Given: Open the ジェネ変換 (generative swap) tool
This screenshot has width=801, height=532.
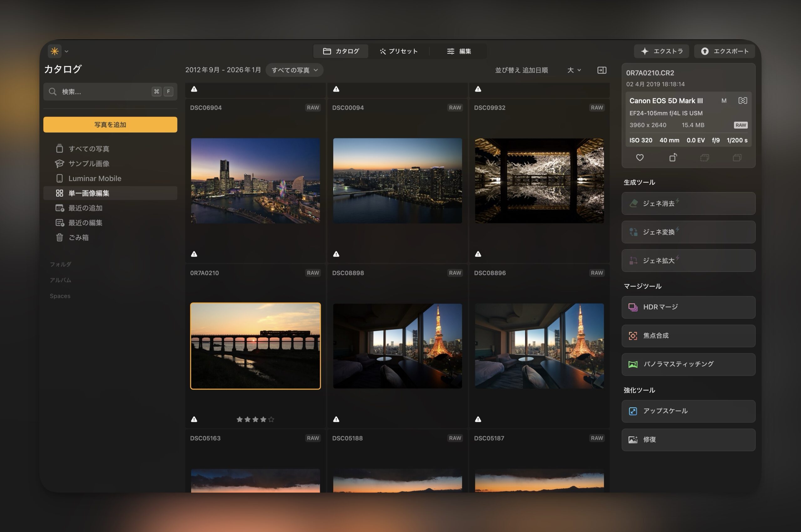Looking at the screenshot, I should [x=688, y=232].
